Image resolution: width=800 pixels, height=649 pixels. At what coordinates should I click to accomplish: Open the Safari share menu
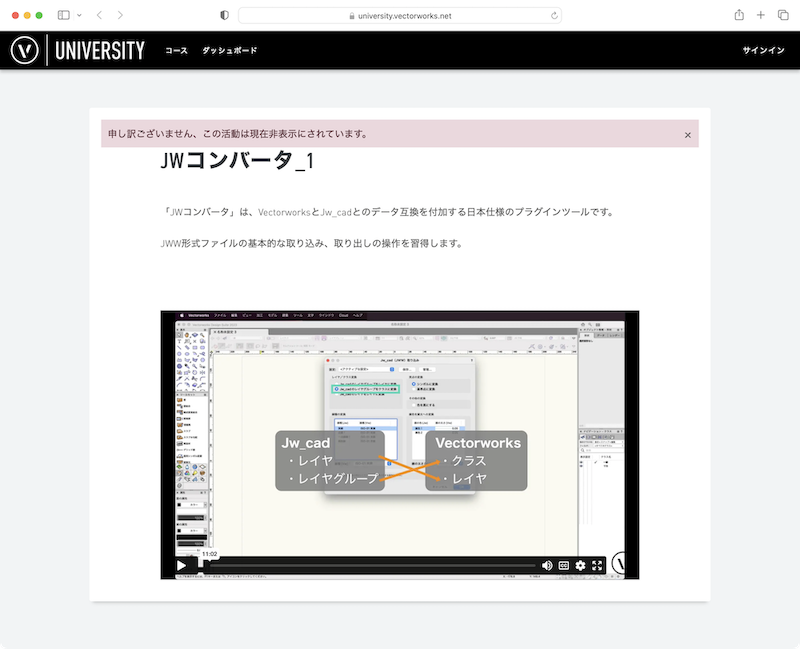[x=739, y=15]
